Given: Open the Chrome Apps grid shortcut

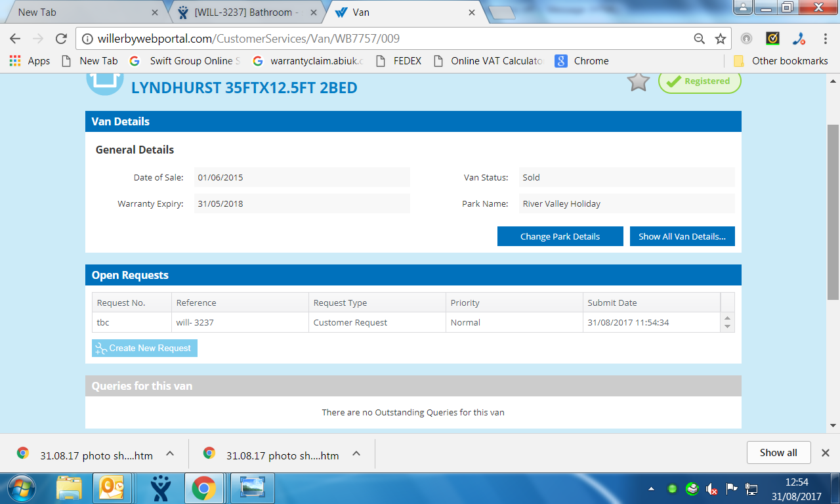Looking at the screenshot, I should pyautogui.click(x=15, y=61).
